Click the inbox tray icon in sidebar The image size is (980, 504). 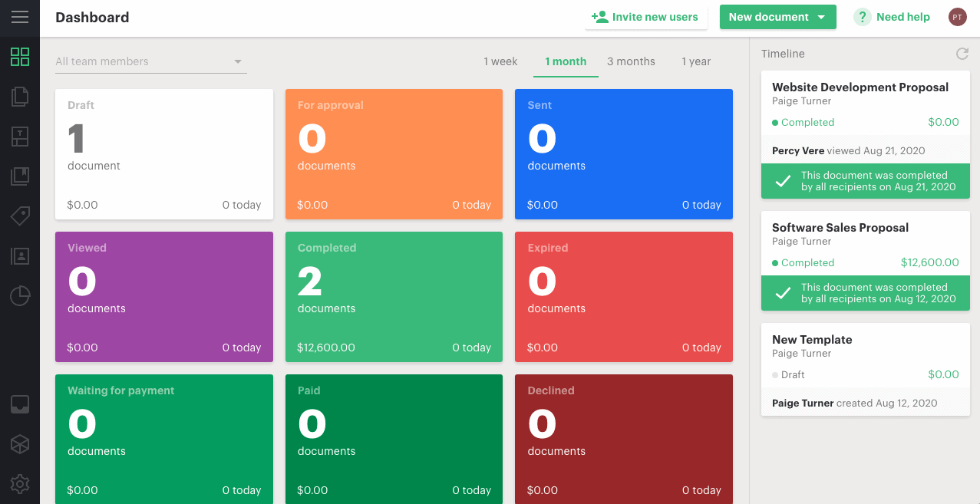point(20,404)
